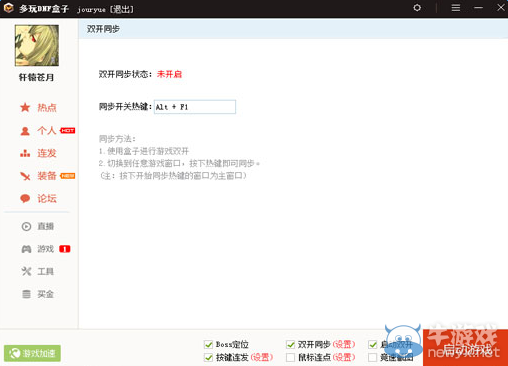Click the green 游戏加速 button
Screen dimensions: 508x366
tap(32, 353)
